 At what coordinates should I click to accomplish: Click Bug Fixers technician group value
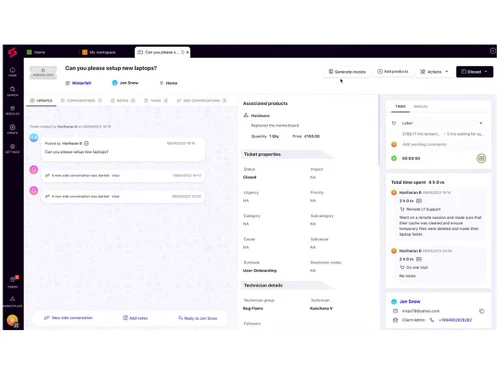click(253, 309)
